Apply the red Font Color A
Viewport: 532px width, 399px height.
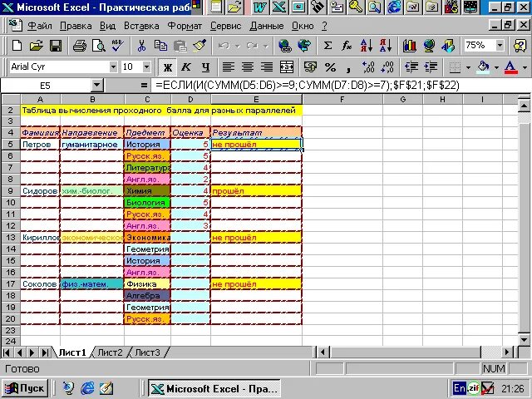point(510,66)
